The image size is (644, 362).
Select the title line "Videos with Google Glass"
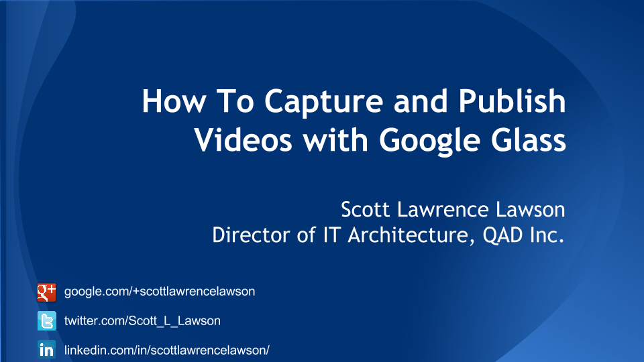tap(380, 140)
